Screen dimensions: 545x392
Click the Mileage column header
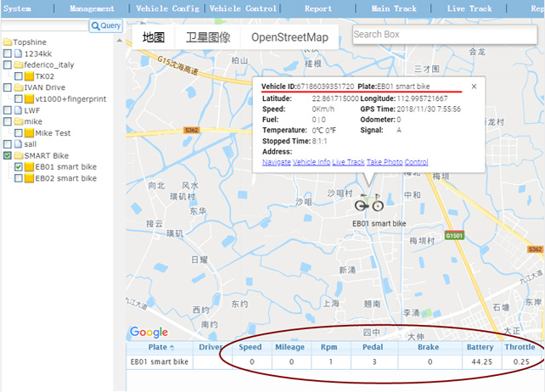[x=291, y=347]
